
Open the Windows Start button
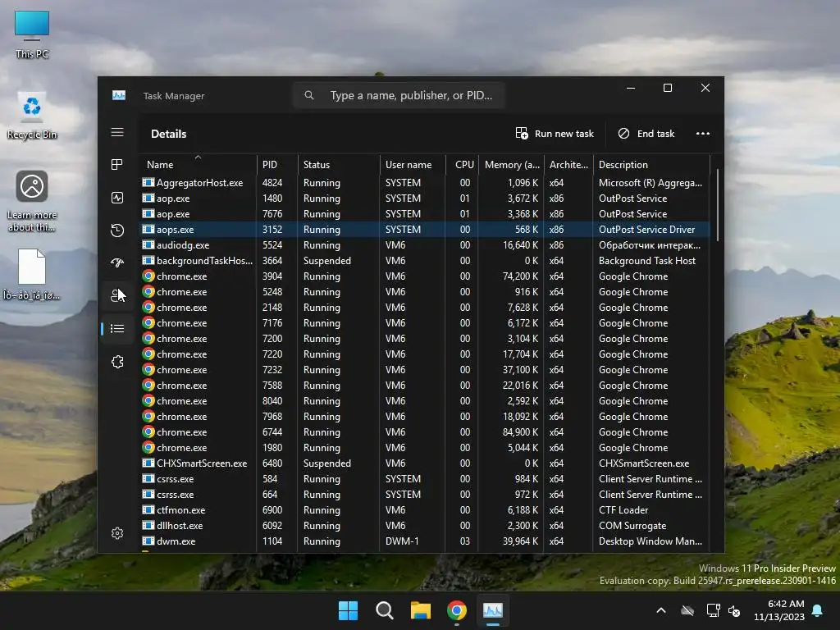348,610
